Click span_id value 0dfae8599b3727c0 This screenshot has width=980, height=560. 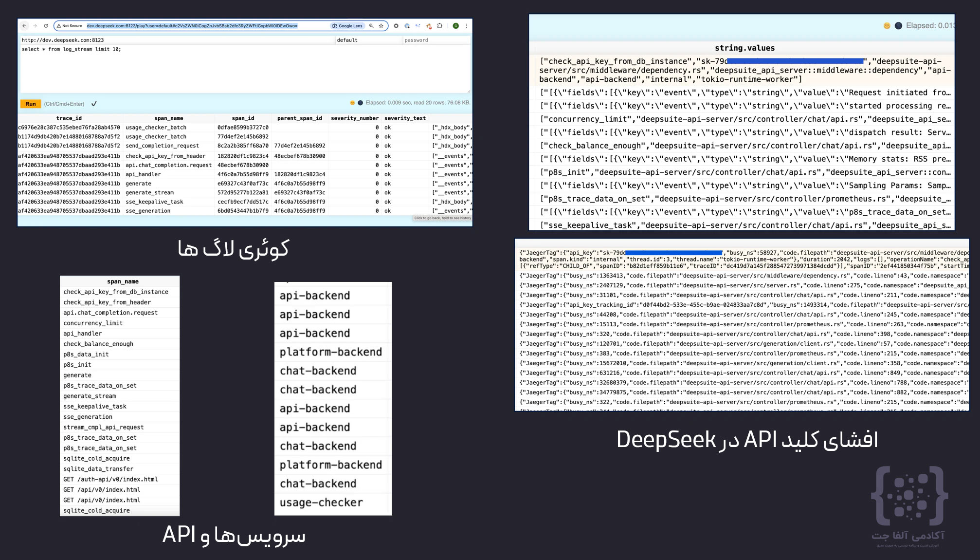(x=243, y=128)
